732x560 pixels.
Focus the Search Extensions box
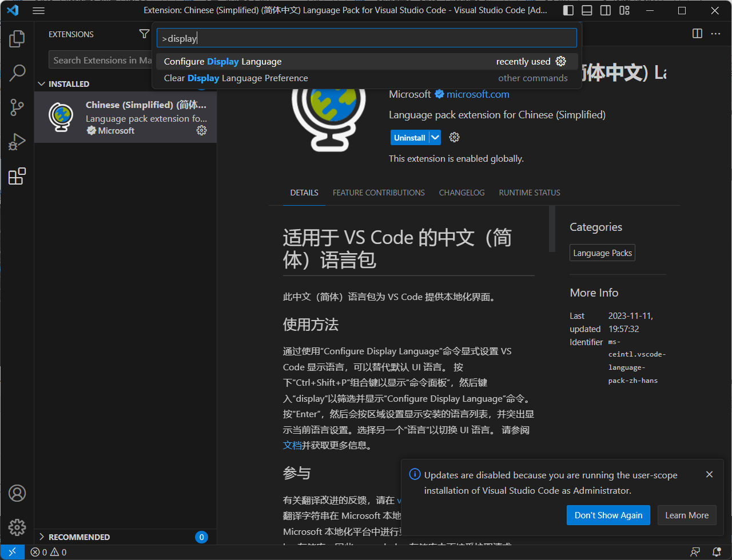click(x=101, y=60)
